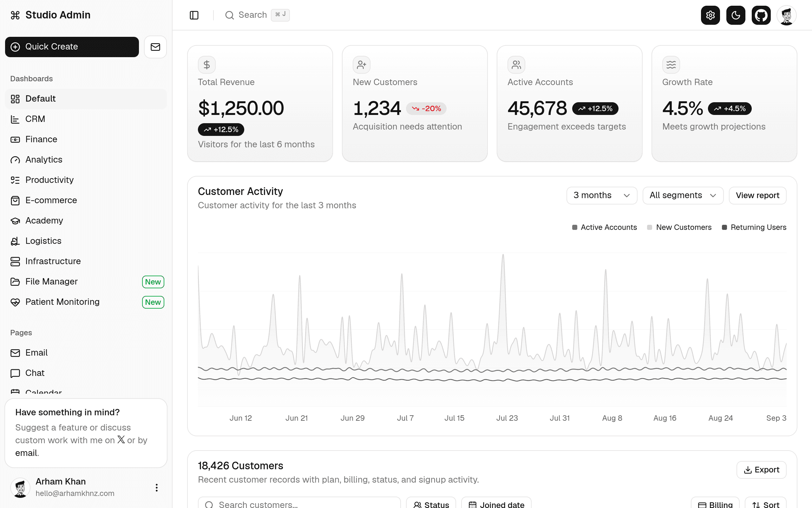Click View report button
812x508 pixels.
(x=757, y=196)
